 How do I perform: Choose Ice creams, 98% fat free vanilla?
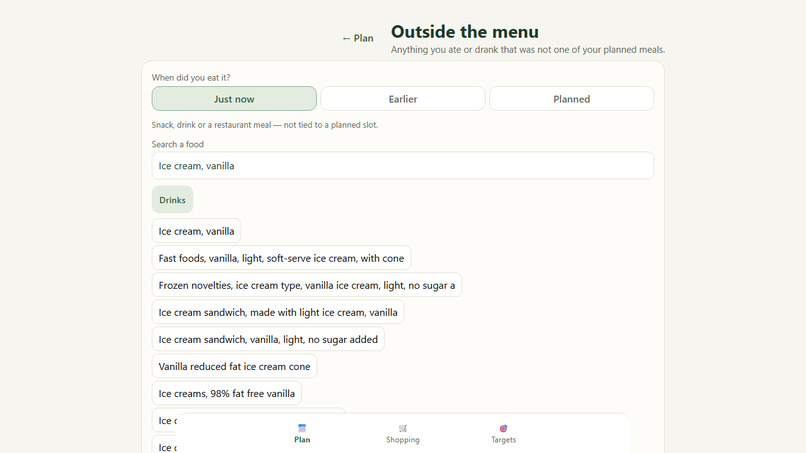(227, 393)
